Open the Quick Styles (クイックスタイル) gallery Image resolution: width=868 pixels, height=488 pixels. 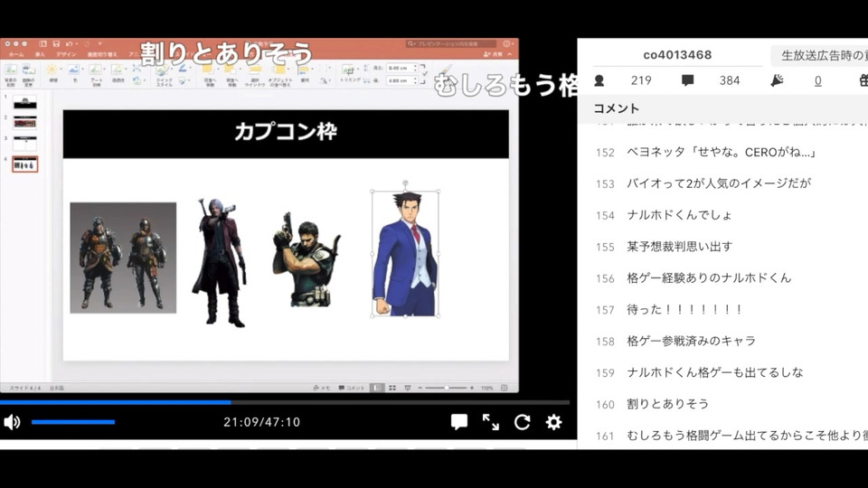[x=162, y=70]
